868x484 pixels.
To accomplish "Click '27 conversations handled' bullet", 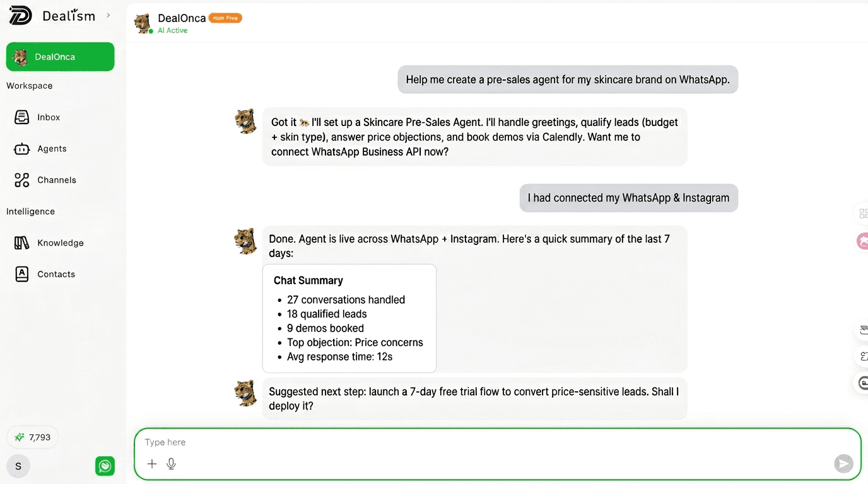I will click(x=346, y=300).
